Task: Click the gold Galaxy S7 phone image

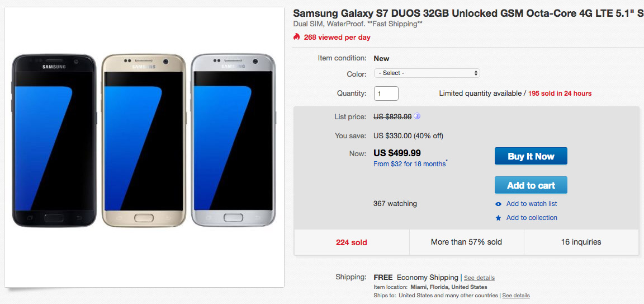Action: [x=143, y=140]
